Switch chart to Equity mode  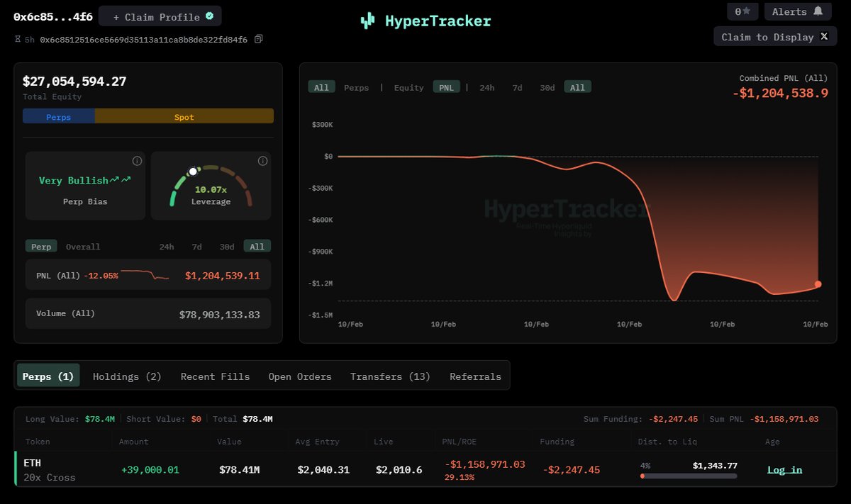coord(408,87)
